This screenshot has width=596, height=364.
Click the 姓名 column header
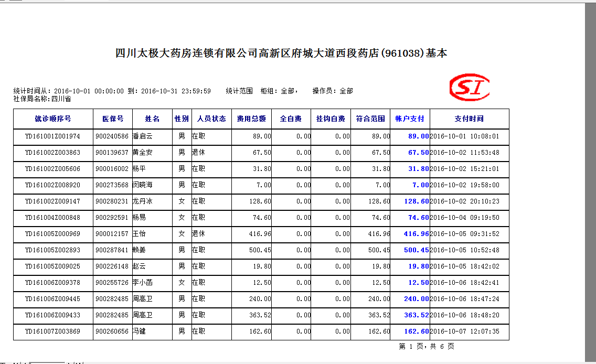click(x=152, y=119)
